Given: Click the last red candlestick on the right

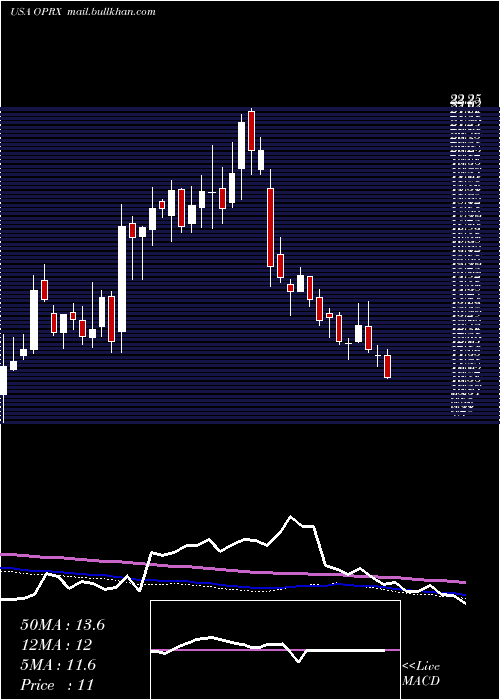Looking at the screenshot, I should point(388,367).
